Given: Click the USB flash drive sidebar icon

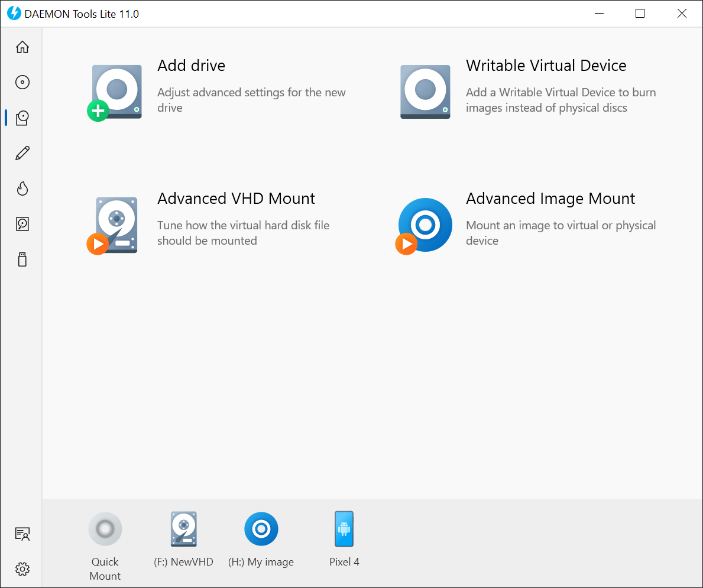Looking at the screenshot, I should click(22, 259).
